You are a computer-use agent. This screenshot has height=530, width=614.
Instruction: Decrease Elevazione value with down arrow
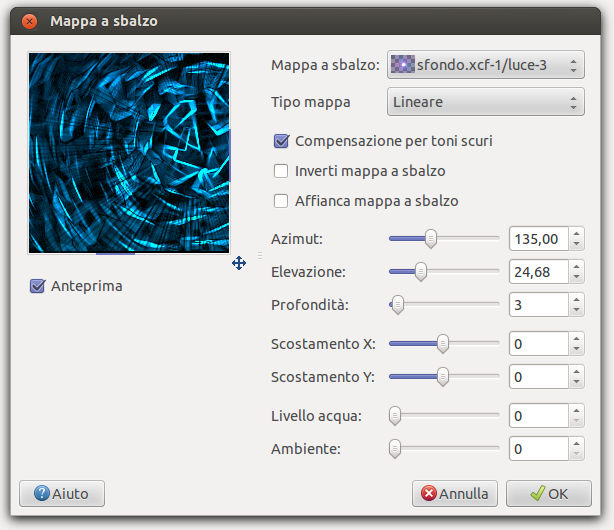576,277
